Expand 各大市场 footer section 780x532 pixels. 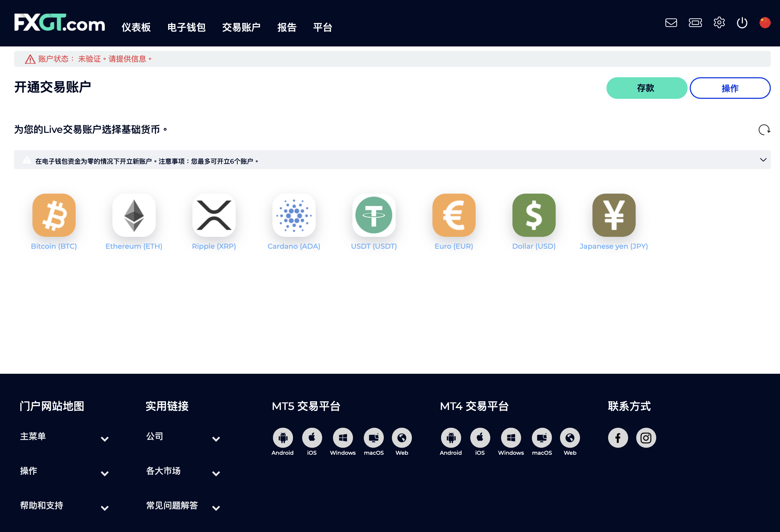[x=216, y=473]
